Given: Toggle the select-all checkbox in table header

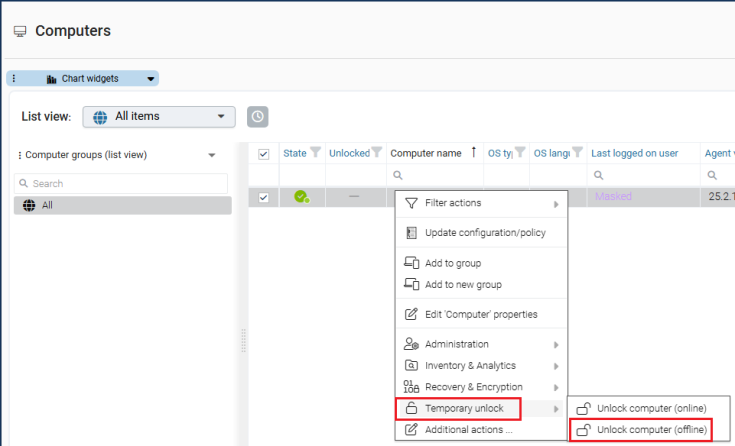Looking at the screenshot, I should (x=264, y=154).
